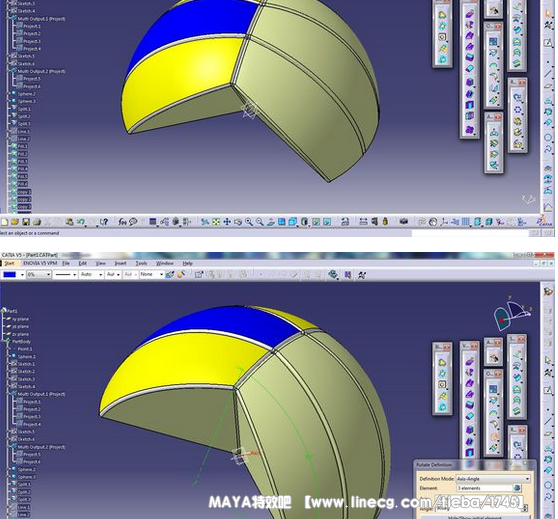Open the Insert menu
Image resolution: width=558 pixels, height=519 pixels.
(121, 263)
